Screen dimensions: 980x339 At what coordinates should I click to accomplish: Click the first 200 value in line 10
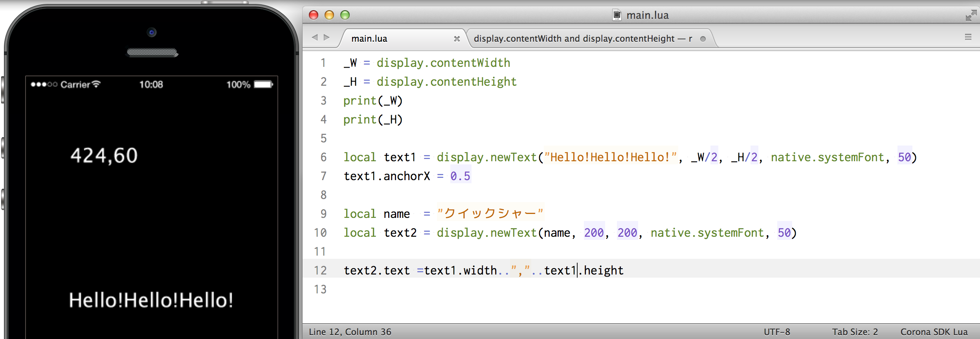coord(594,233)
